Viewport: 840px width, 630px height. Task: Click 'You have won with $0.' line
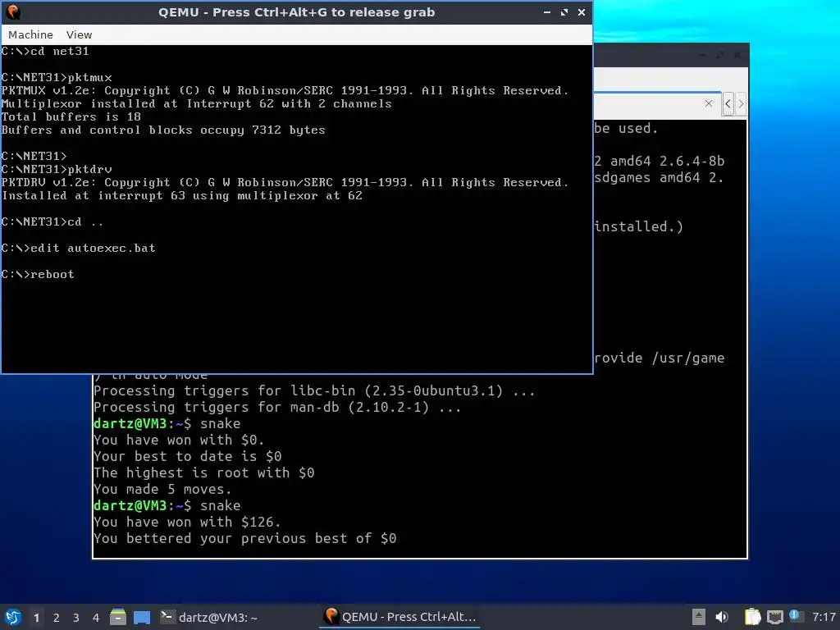pos(179,440)
